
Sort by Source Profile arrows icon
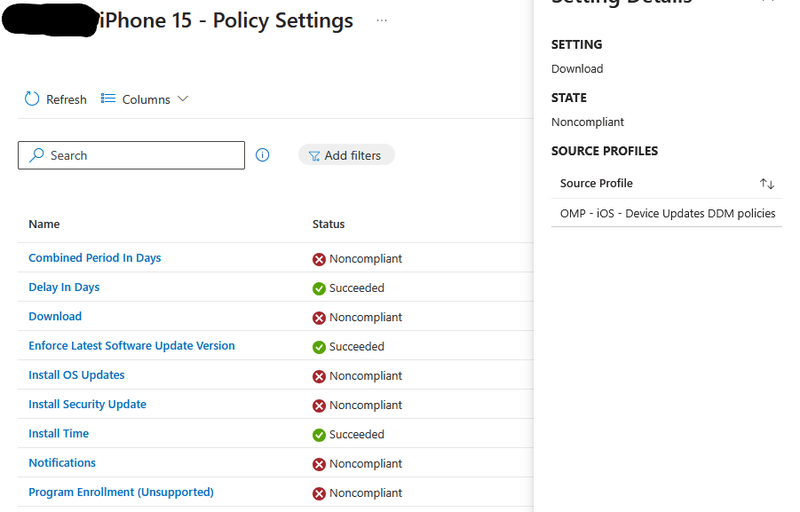pos(767,184)
